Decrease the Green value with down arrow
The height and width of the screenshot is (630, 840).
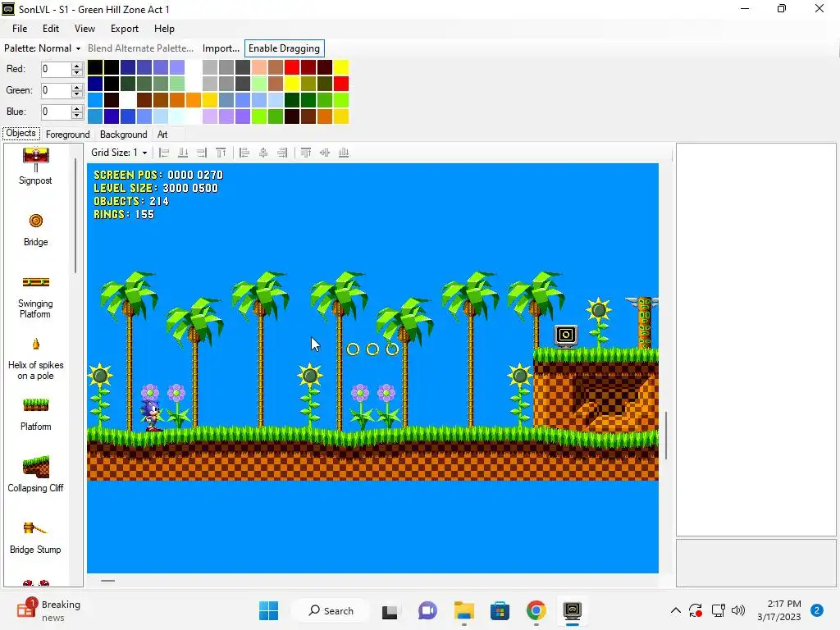76,94
